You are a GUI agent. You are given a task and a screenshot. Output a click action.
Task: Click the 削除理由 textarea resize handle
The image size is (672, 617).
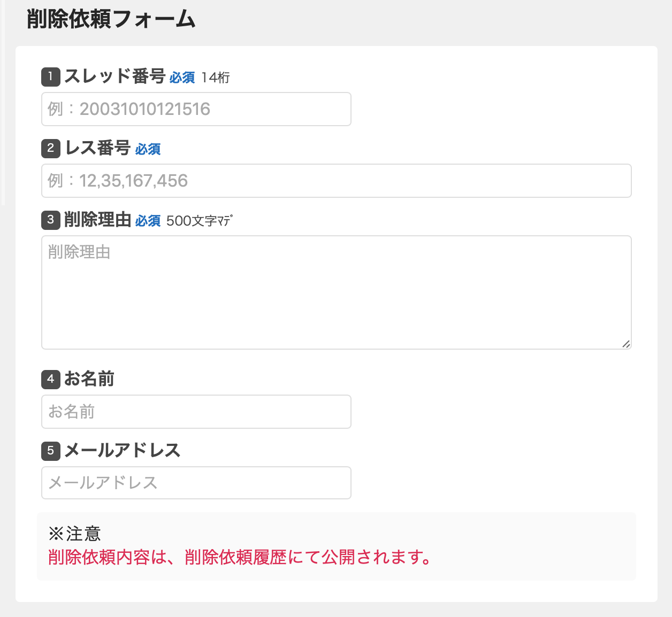[626, 344]
